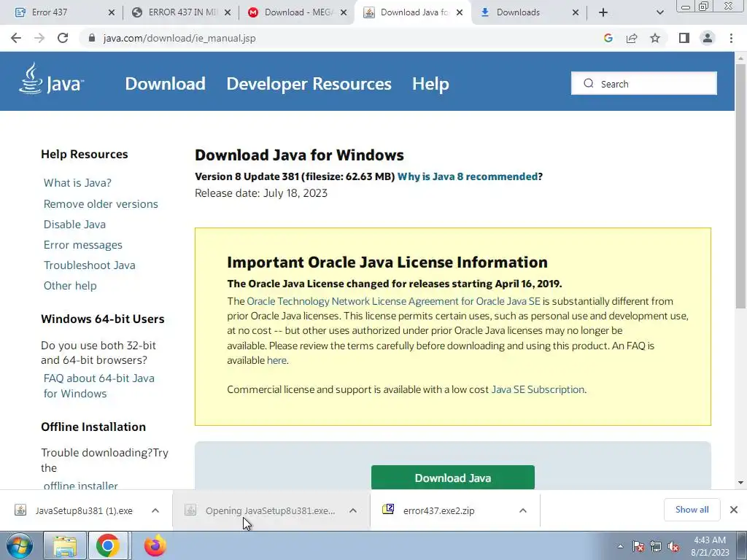Click the search magnifier icon in the Java header
Screen dimensions: 747x560
[x=589, y=83]
